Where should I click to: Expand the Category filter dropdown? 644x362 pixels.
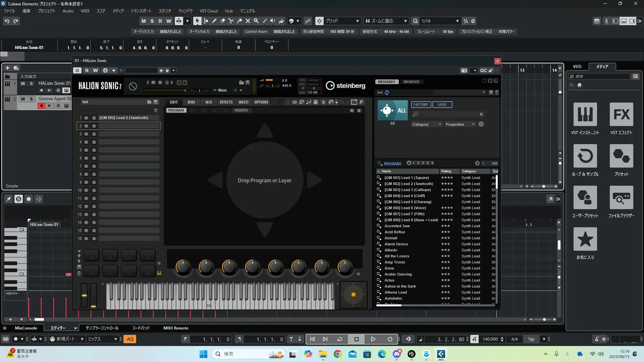pos(426,124)
